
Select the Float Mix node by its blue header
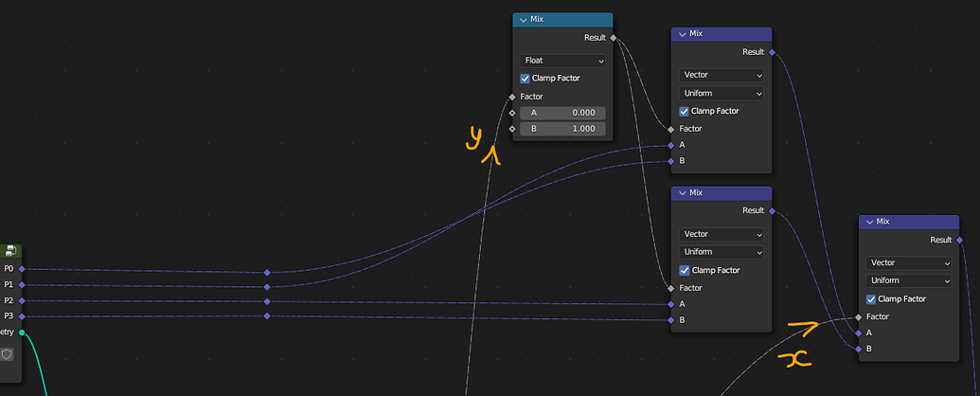tap(562, 19)
